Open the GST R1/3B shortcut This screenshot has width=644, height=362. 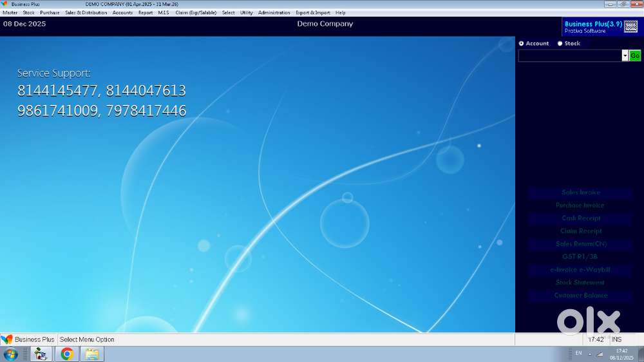580,257
